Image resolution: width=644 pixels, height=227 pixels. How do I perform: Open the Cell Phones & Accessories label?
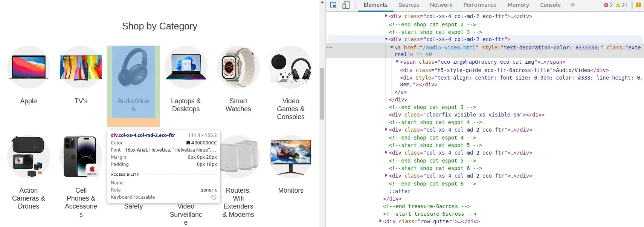(81, 202)
